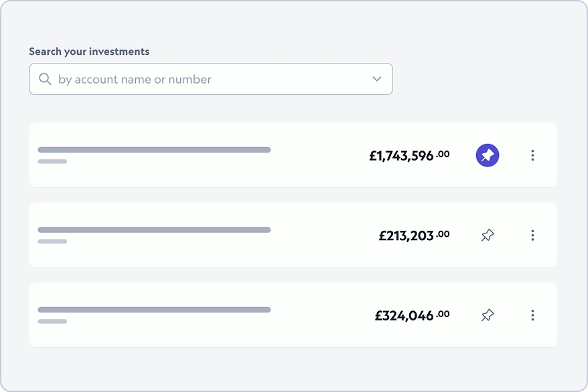Open the account name of the £1,743,596 row
The width and height of the screenshot is (588, 392).
point(154,150)
